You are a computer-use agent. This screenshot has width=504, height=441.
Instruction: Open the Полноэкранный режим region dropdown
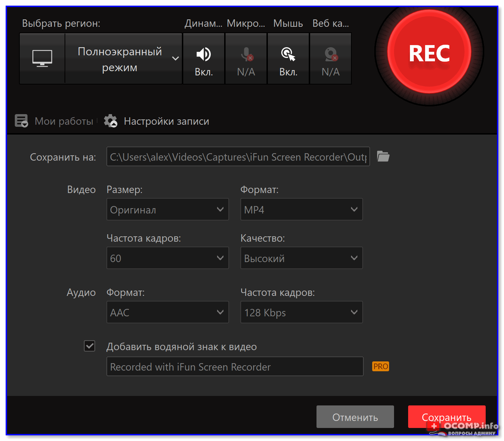coord(124,58)
